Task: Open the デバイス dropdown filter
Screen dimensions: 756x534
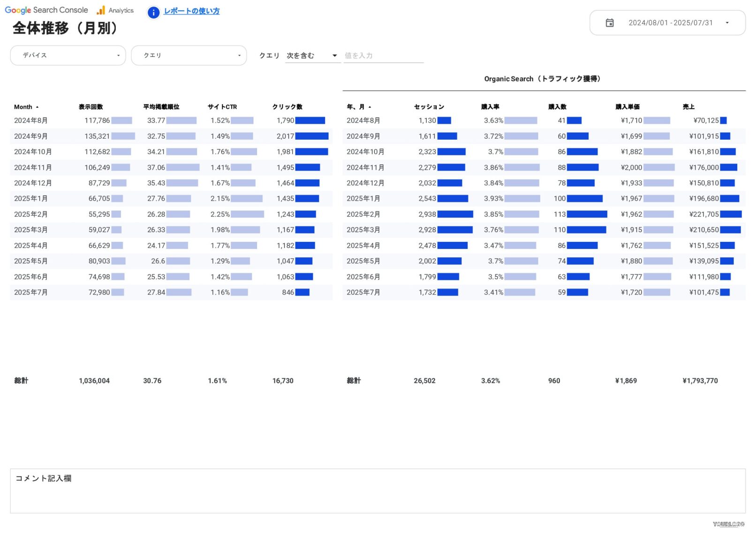Action: 68,55
